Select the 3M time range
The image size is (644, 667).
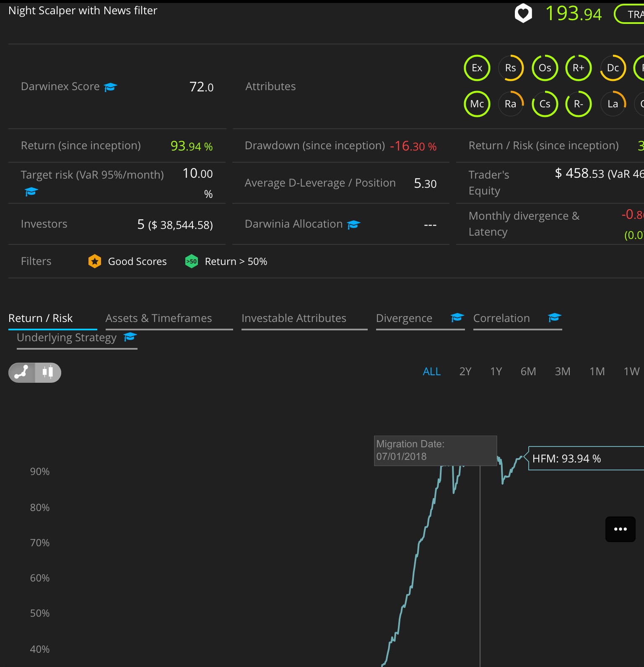563,371
